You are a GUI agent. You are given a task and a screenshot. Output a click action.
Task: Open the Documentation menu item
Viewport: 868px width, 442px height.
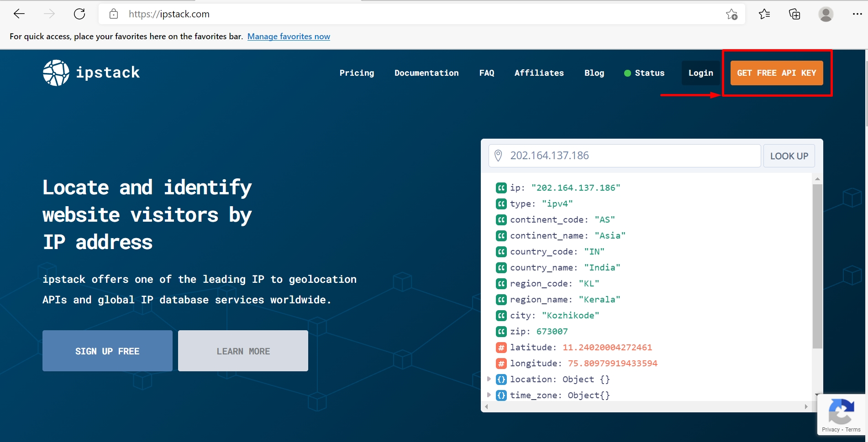[x=426, y=73]
